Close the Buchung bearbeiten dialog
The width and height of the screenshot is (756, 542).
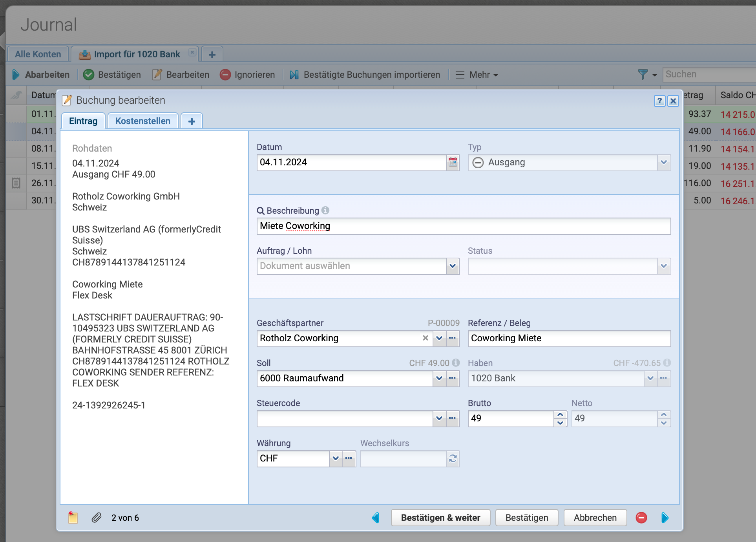(673, 101)
